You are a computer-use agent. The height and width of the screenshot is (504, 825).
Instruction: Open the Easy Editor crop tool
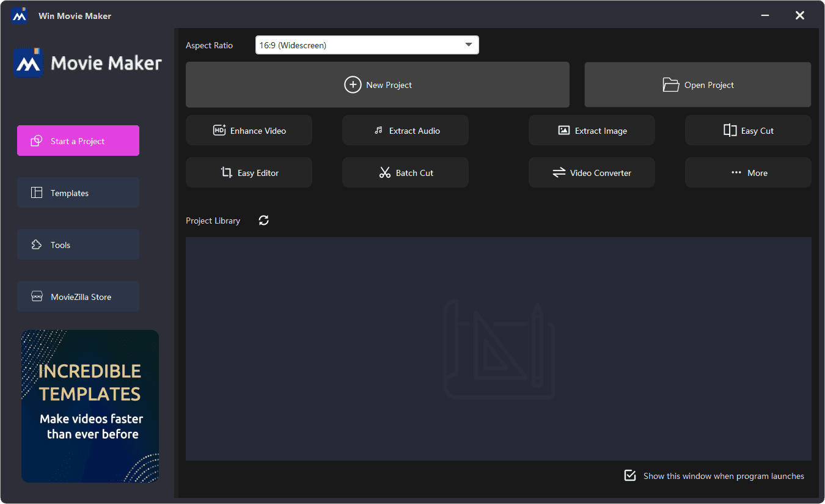(249, 172)
